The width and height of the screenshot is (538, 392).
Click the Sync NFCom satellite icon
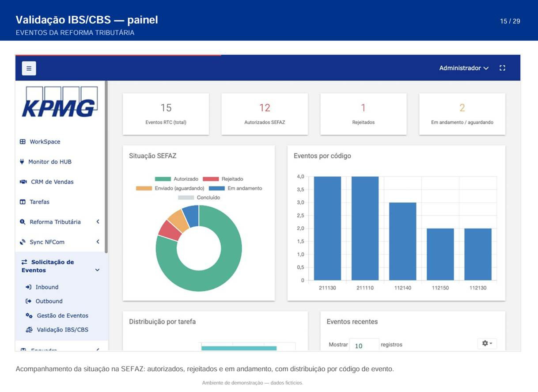point(23,242)
